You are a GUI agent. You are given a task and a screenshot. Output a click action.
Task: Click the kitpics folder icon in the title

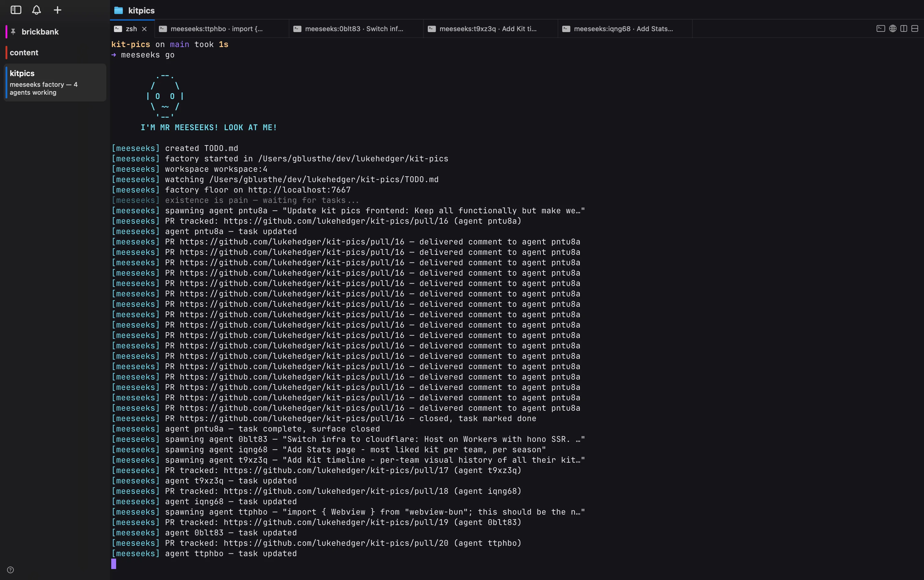point(119,10)
